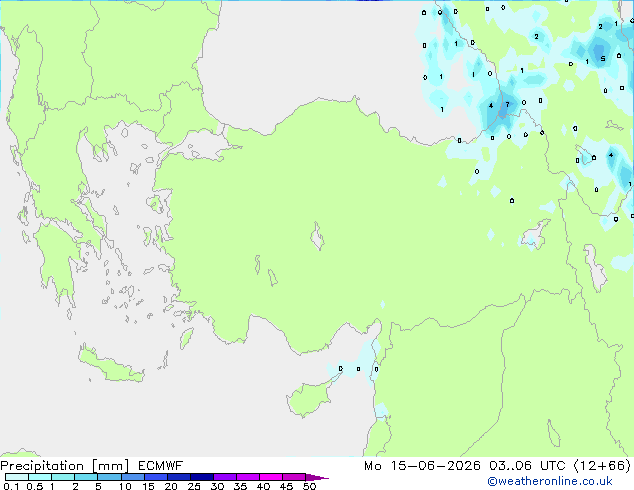Click the 'Precipitation [mm]' title text
The height and width of the screenshot is (490, 634).
(x=65, y=466)
